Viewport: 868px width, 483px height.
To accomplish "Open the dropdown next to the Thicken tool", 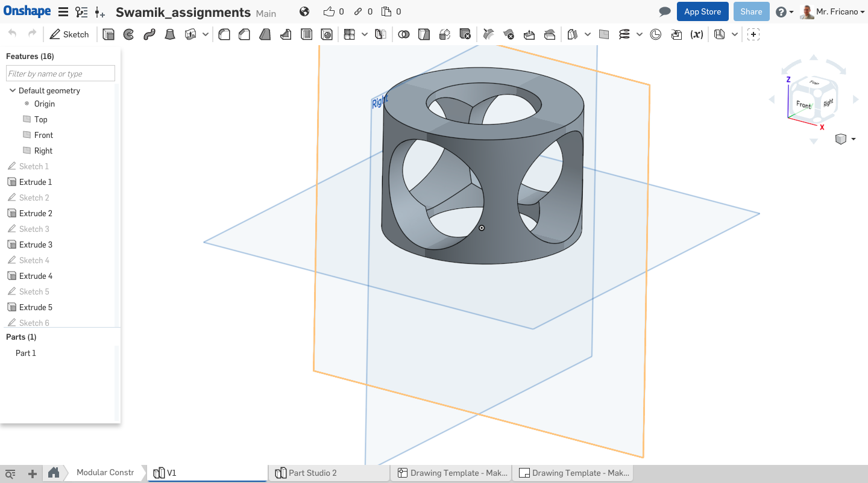I will coord(206,34).
